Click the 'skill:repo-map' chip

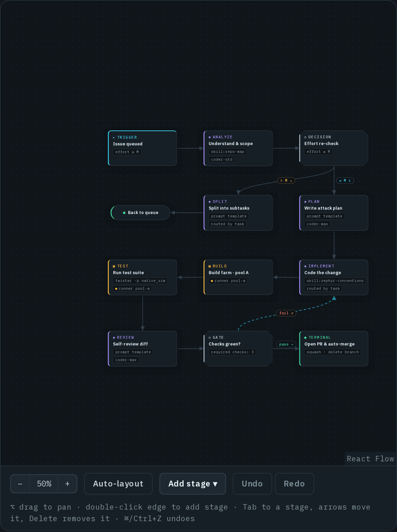coord(228,152)
